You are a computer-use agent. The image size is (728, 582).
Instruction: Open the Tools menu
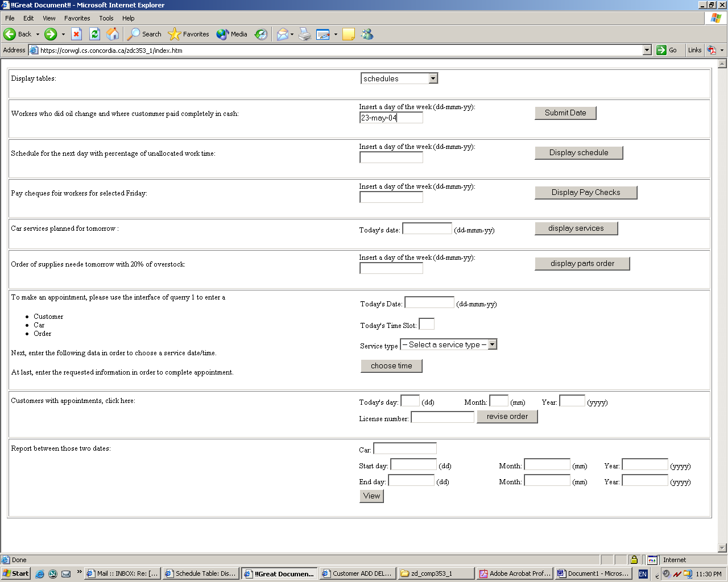pyautogui.click(x=106, y=18)
